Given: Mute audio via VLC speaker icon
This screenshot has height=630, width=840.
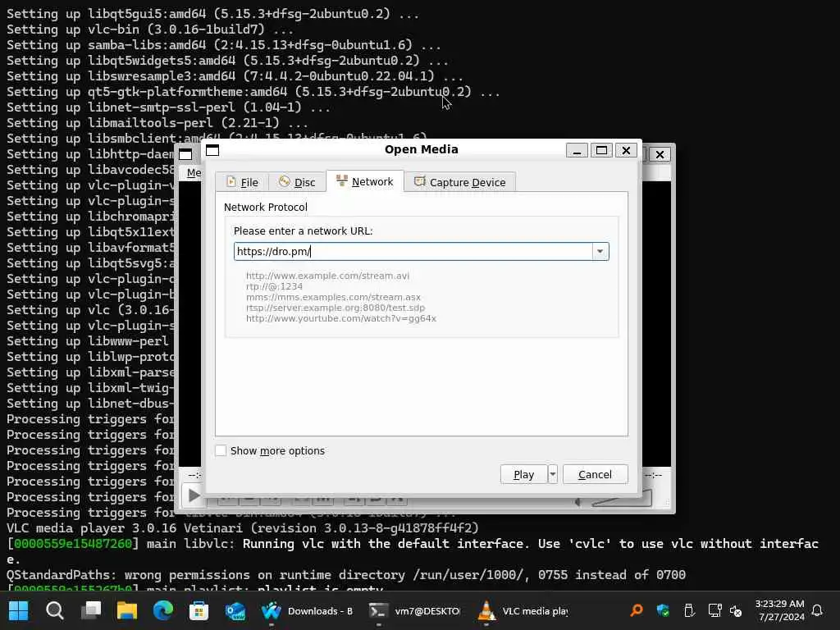Looking at the screenshot, I should tap(577, 501).
